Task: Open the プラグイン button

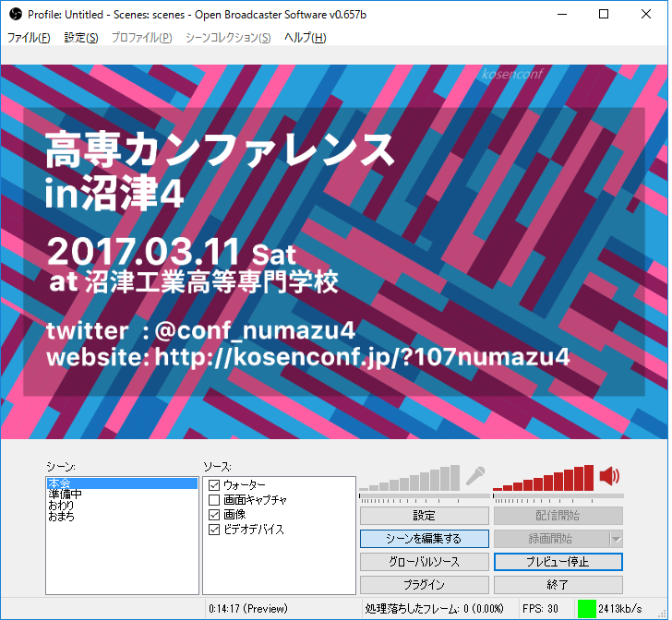Action: 424,585
